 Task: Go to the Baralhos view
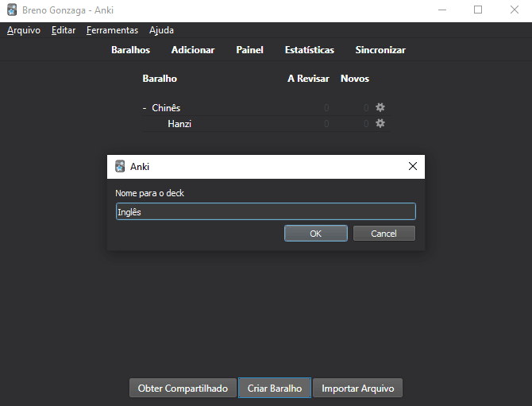(131, 50)
